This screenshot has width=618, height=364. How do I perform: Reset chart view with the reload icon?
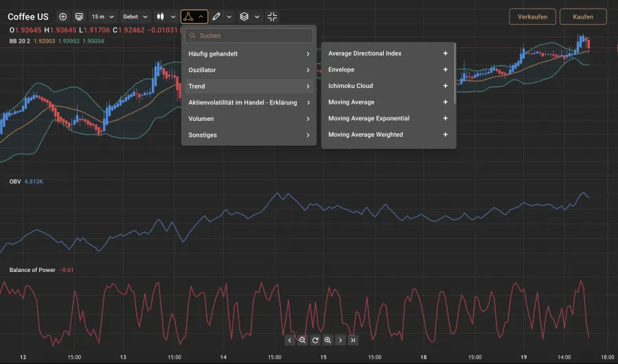tap(315, 340)
